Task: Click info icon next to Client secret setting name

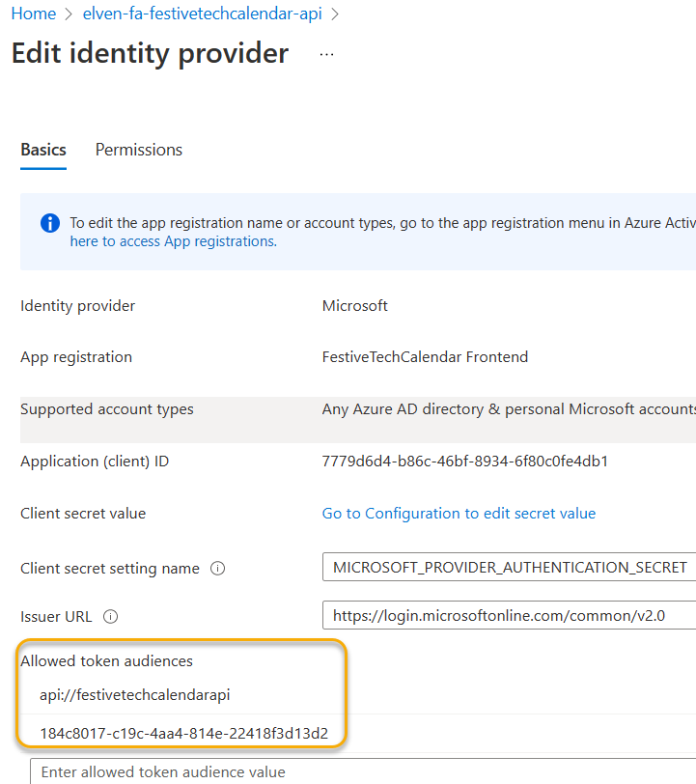Action: pyautogui.click(x=217, y=569)
